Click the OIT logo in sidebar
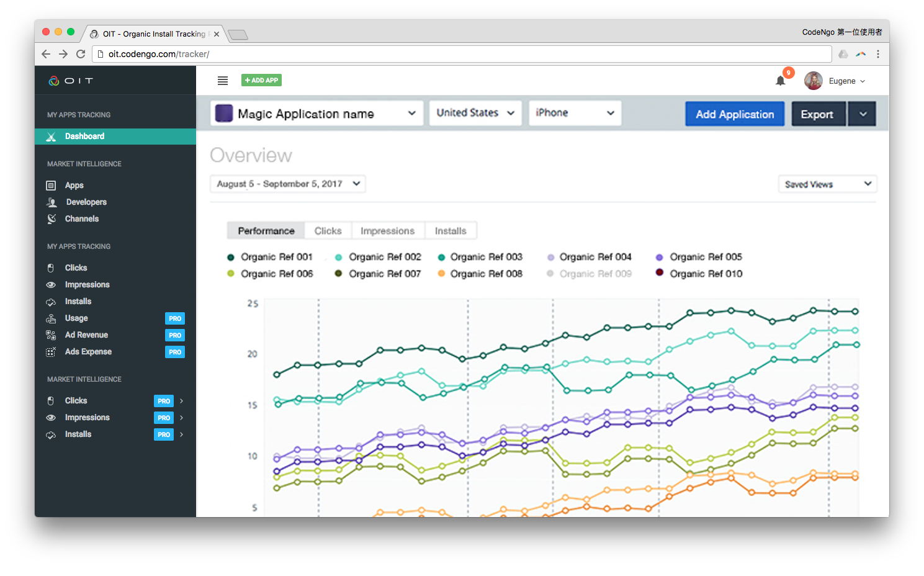The height and width of the screenshot is (576, 924). [x=71, y=81]
